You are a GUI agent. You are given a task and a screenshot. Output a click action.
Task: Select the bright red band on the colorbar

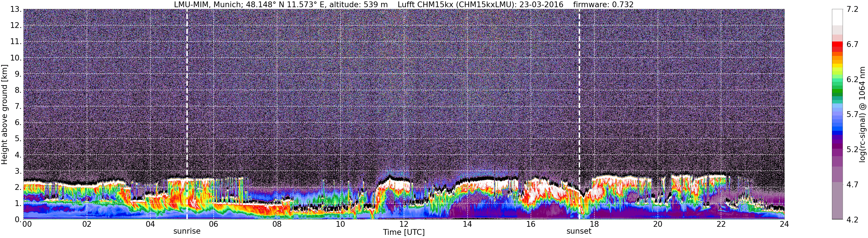coord(837,44)
